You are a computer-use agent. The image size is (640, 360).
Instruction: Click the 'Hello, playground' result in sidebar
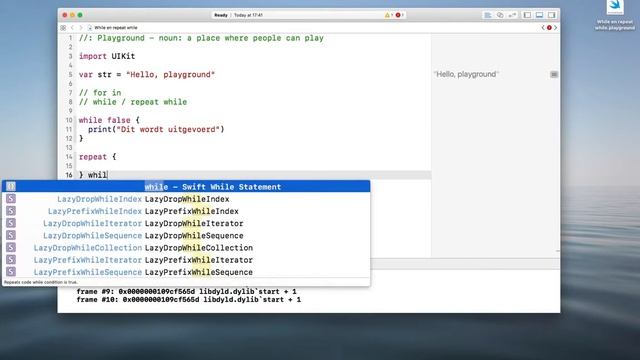[466, 74]
